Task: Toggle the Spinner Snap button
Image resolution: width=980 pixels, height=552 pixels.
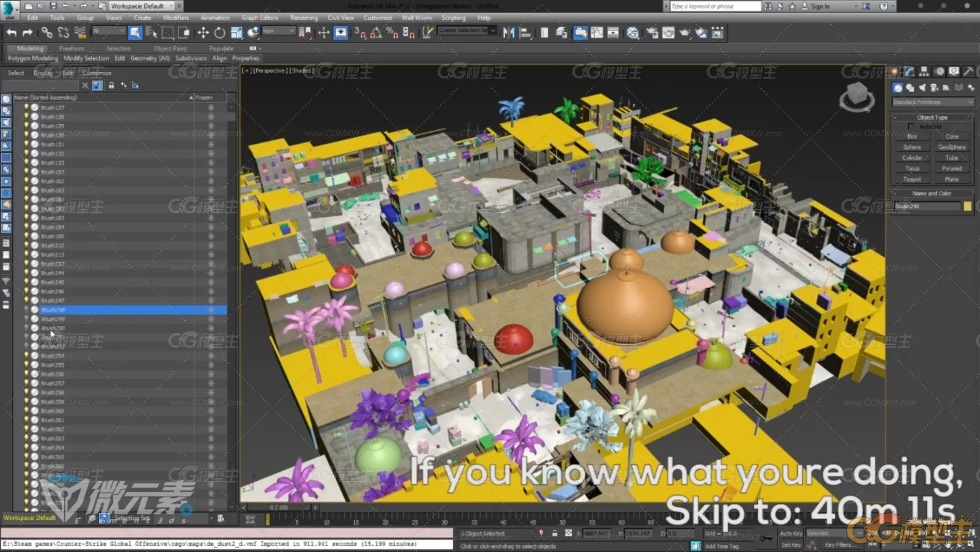Action: click(x=409, y=33)
